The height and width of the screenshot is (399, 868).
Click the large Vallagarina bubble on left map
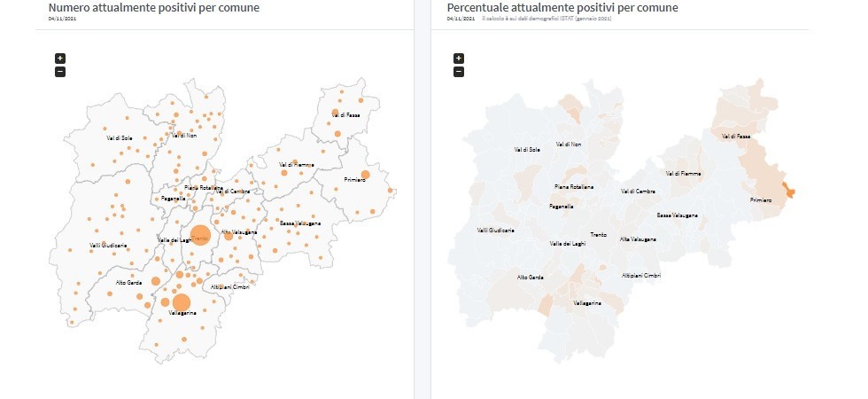coord(182,302)
